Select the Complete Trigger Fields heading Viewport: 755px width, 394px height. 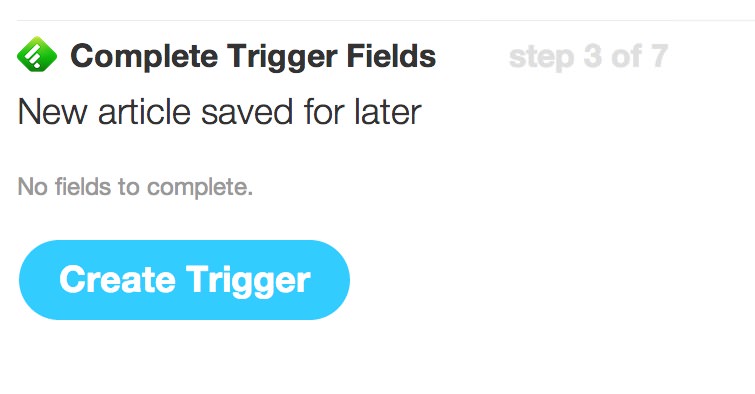point(253,56)
